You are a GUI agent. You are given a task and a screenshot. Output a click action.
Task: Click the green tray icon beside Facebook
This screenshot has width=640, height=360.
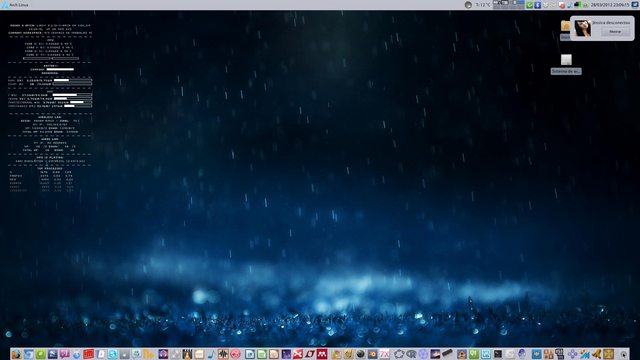point(530,5)
